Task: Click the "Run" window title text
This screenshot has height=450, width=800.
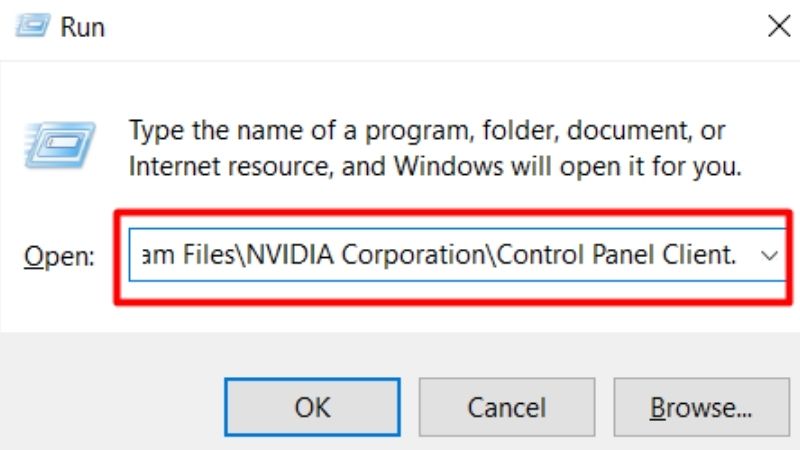Action: pyautogui.click(x=83, y=27)
